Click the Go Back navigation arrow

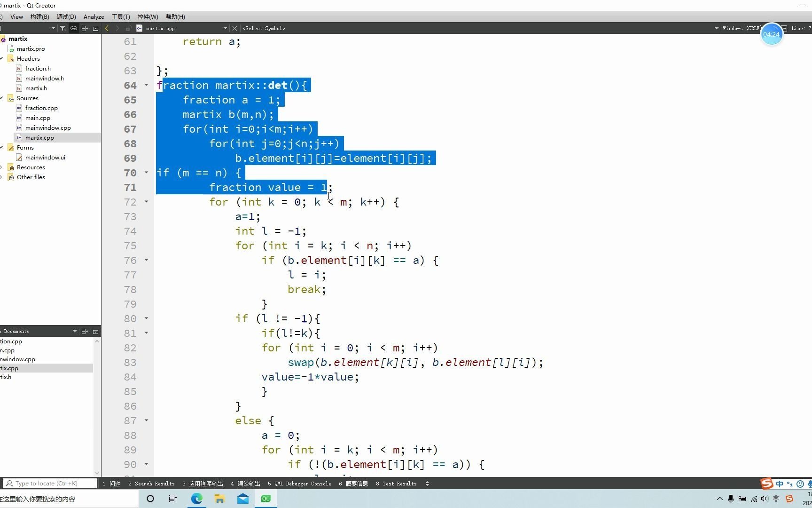(x=107, y=28)
